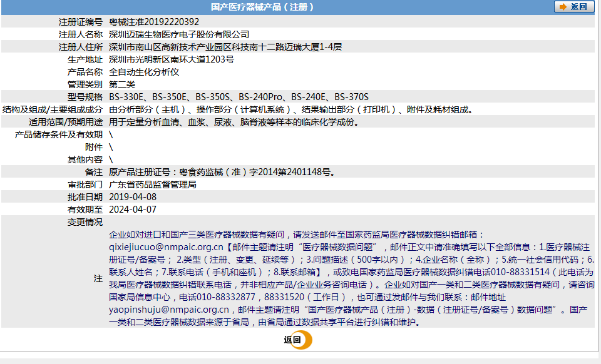601x364 pixels.
Task: Click the 型号规格 label
Action: (85, 97)
